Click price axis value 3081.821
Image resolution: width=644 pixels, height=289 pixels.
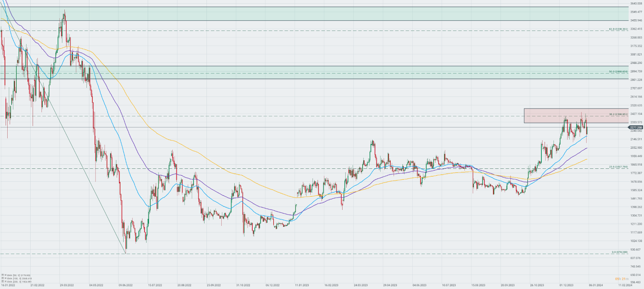pyautogui.click(x=636, y=54)
